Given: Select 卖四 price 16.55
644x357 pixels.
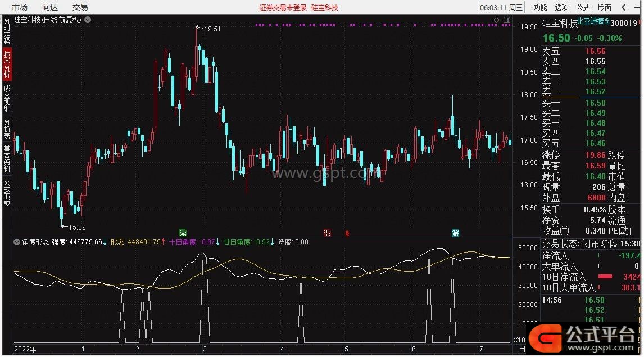Looking at the screenshot, I should (596, 62).
